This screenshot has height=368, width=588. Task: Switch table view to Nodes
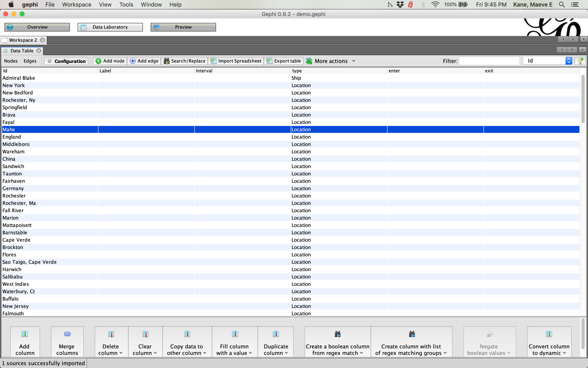(x=11, y=61)
